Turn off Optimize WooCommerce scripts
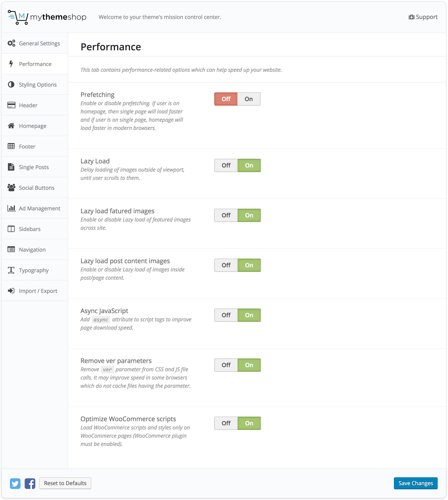Screen dimensions: 448x500 226,423
